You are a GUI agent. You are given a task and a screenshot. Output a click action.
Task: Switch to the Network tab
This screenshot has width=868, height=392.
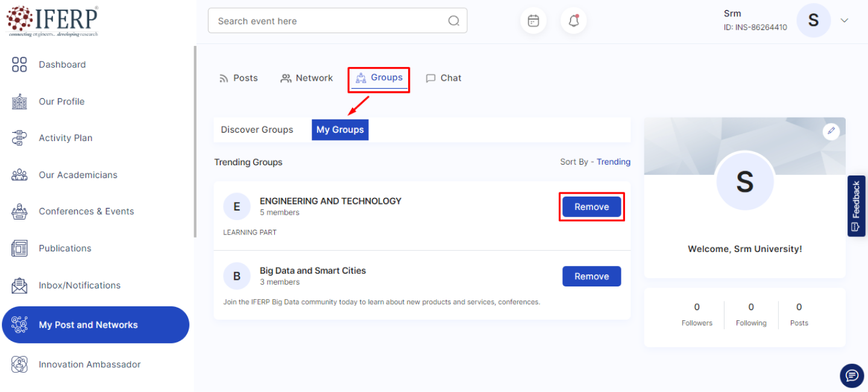click(307, 78)
